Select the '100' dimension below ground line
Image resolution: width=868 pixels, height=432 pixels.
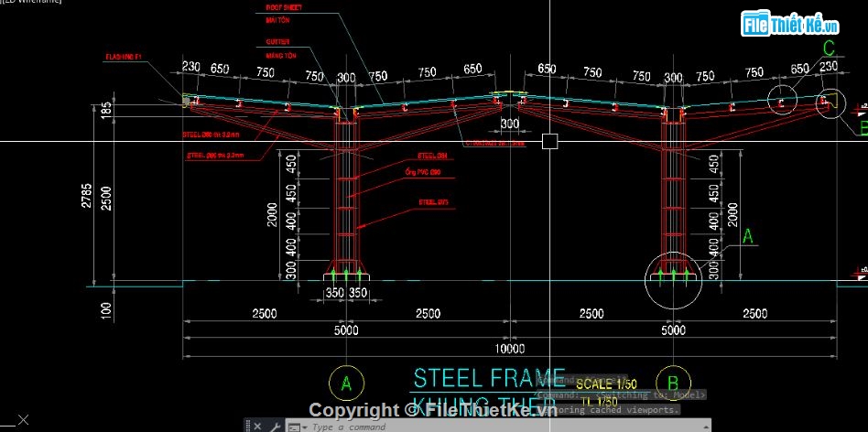(x=107, y=311)
